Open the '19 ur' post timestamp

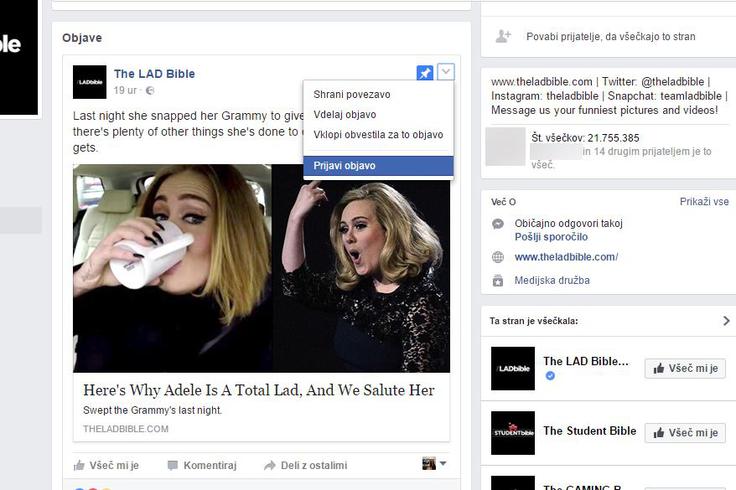pos(125,90)
